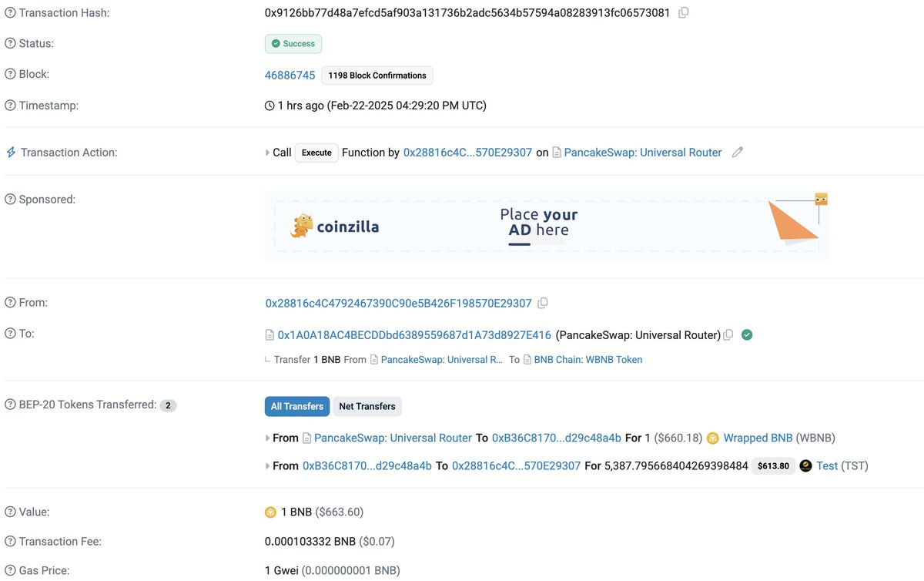Copy the To contract address

[728, 334]
